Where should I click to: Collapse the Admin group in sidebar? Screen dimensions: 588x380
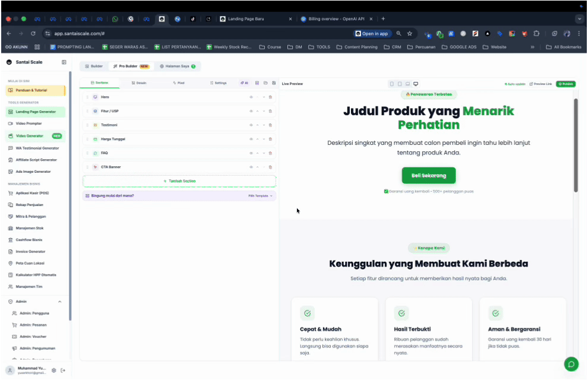click(x=59, y=302)
